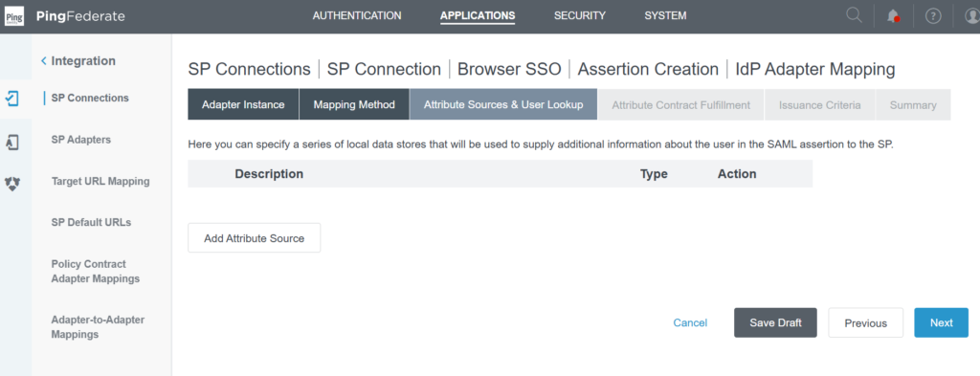Open the SYSTEM top menu
This screenshot has height=376, width=980.
coord(665,15)
